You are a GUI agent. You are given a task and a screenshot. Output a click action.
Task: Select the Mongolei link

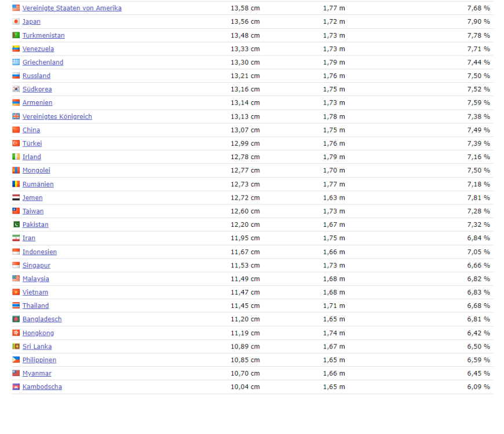coord(36,170)
